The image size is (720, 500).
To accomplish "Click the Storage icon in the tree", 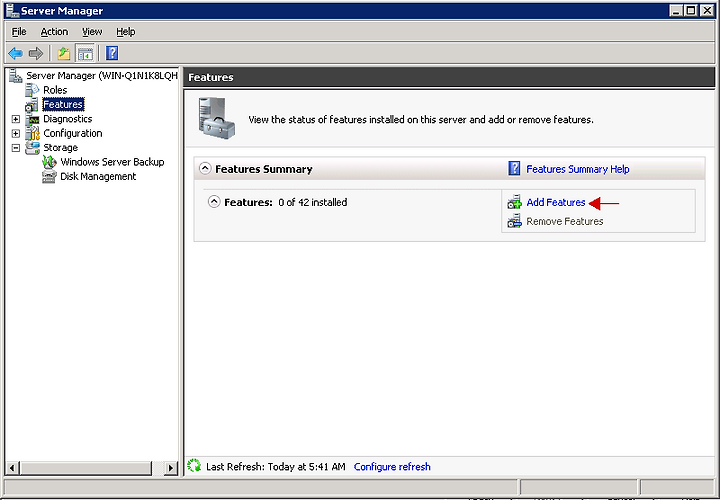I will pos(33,148).
